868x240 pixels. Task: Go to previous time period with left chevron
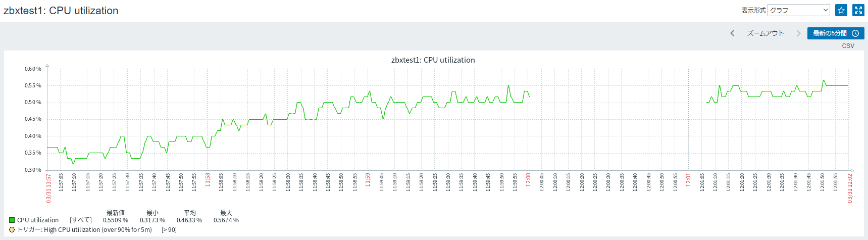point(732,33)
